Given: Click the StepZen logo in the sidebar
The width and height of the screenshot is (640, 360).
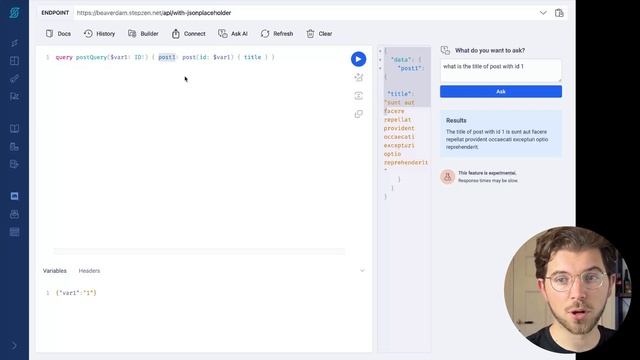Looking at the screenshot, I should tap(14, 13).
